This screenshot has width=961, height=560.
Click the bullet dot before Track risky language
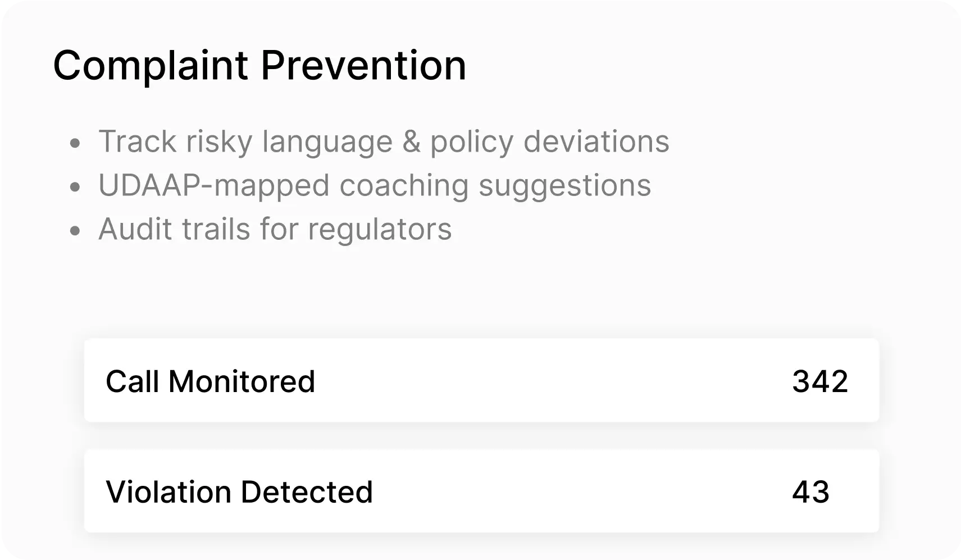[x=75, y=143]
